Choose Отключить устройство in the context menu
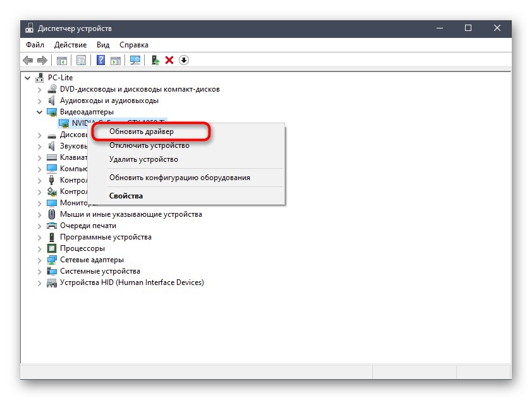532x400 pixels. click(x=152, y=145)
